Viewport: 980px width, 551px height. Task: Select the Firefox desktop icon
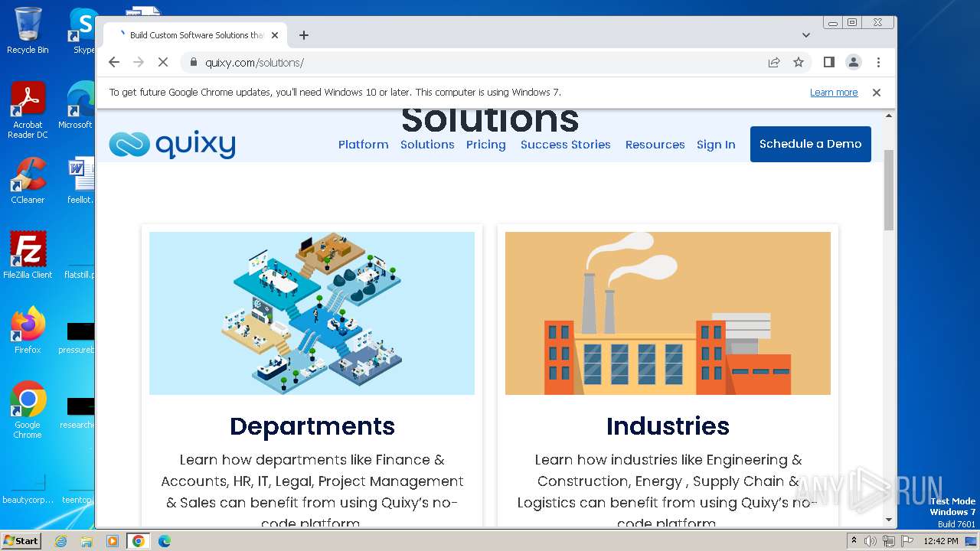pyautogui.click(x=28, y=331)
